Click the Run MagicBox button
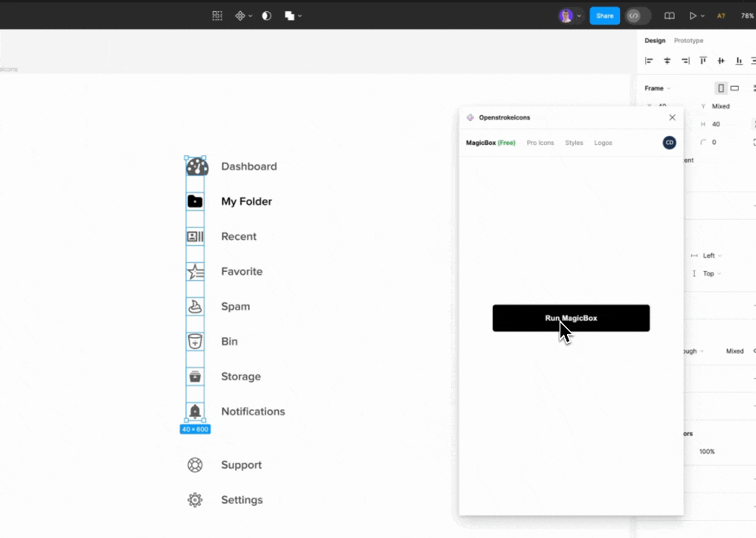 coord(571,318)
